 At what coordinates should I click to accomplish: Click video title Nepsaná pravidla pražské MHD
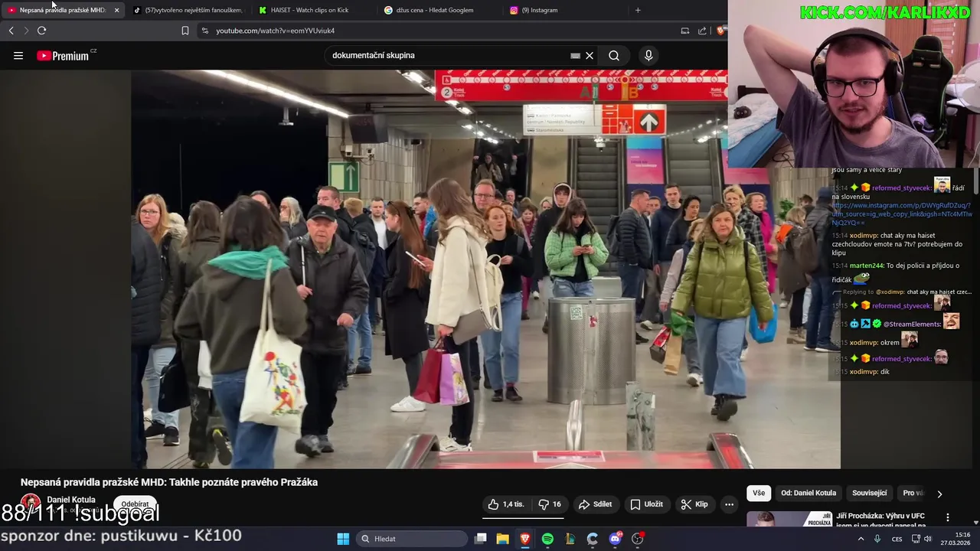tap(169, 482)
